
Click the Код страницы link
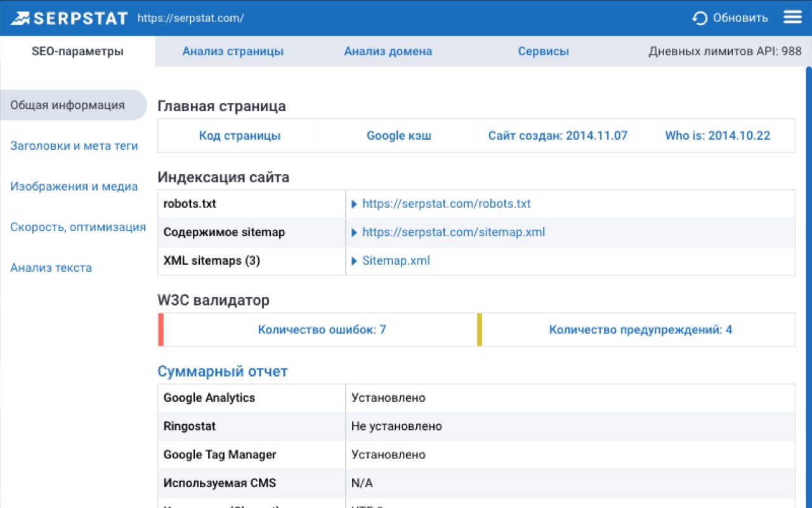pyautogui.click(x=240, y=136)
